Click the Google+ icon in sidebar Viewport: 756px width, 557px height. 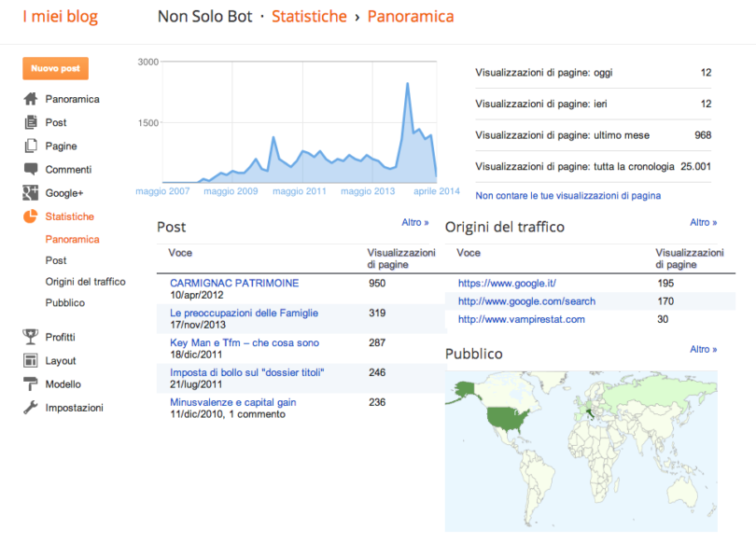tap(30, 193)
